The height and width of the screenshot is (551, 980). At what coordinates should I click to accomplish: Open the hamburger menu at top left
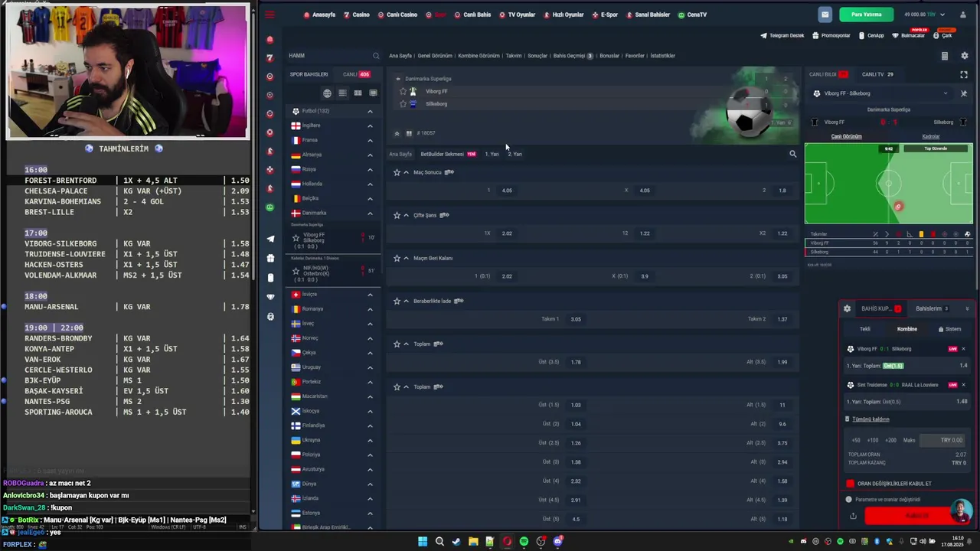pos(269,15)
